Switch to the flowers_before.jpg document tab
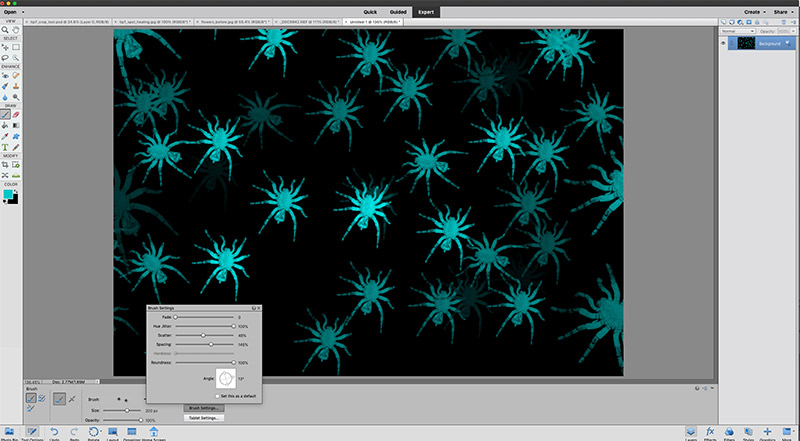This screenshot has height=441, width=800. (234, 22)
